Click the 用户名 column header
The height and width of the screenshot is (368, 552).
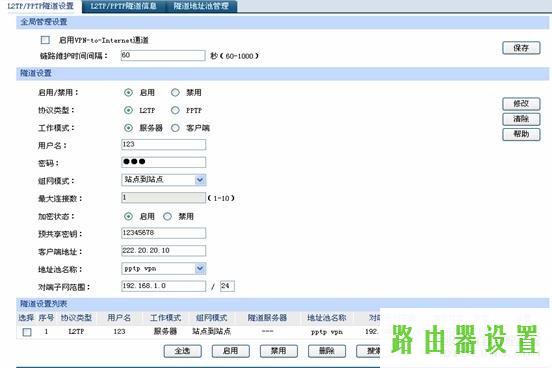click(119, 318)
